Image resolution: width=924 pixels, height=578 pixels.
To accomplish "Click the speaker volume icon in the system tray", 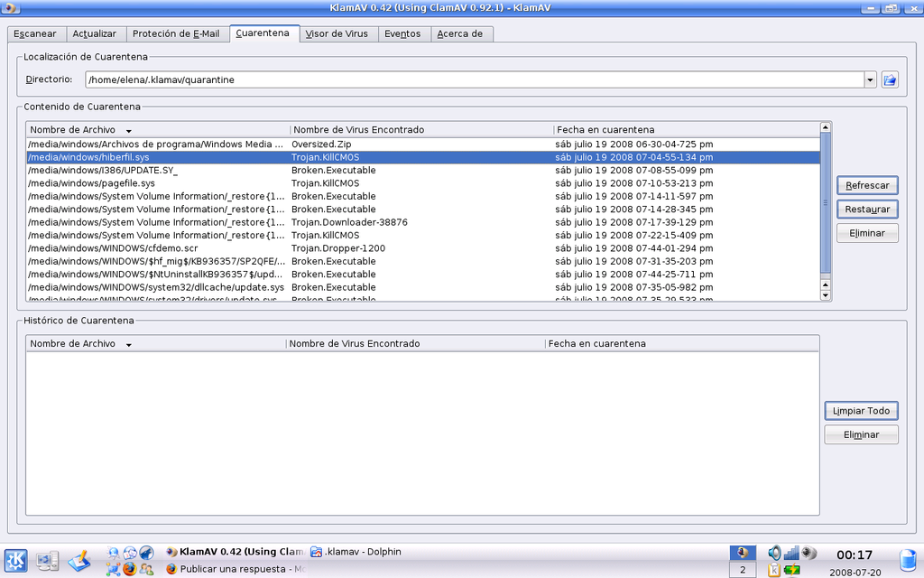I will pyautogui.click(x=774, y=553).
